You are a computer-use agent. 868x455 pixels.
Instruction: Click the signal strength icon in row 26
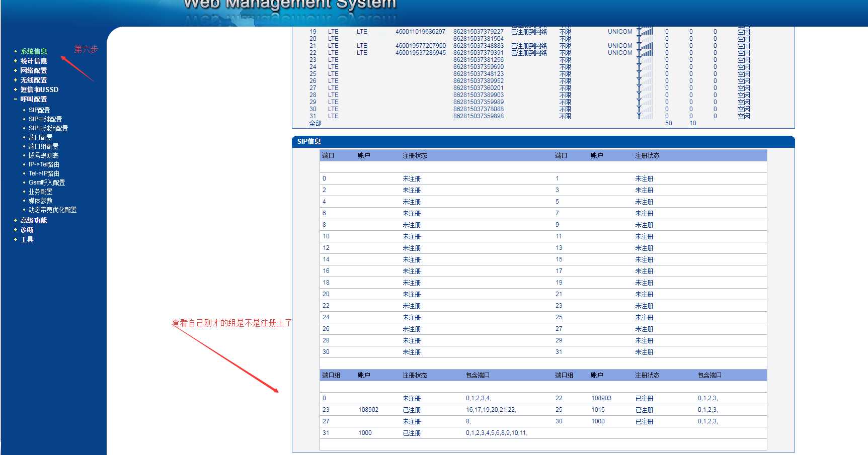pos(645,81)
